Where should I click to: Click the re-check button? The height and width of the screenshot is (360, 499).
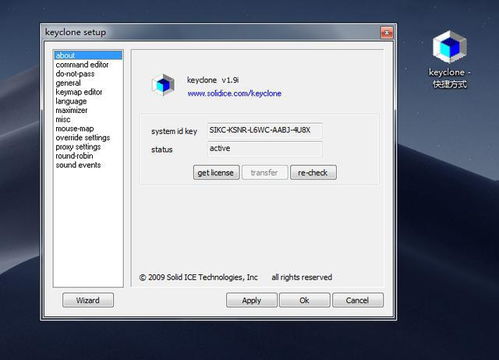(313, 173)
